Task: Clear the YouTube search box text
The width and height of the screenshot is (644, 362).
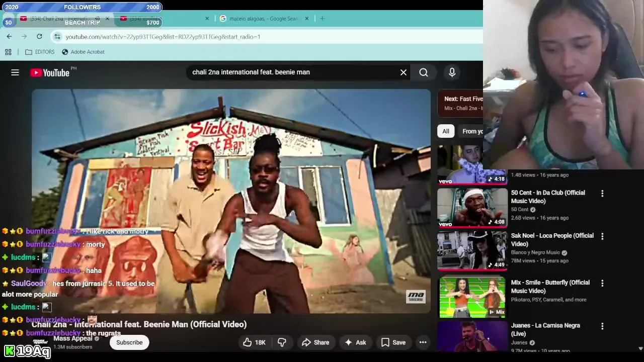Action: pyautogui.click(x=404, y=72)
